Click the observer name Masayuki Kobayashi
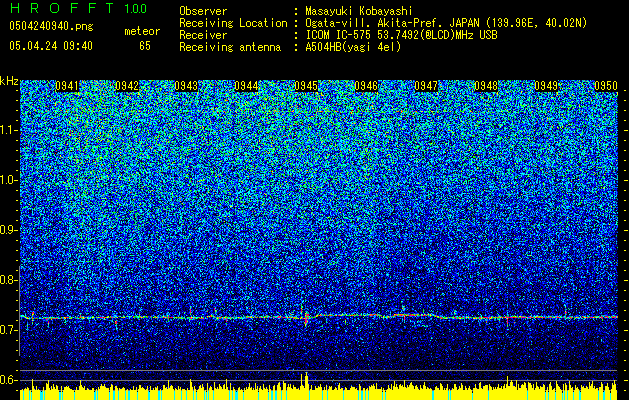 click(359, 11)
